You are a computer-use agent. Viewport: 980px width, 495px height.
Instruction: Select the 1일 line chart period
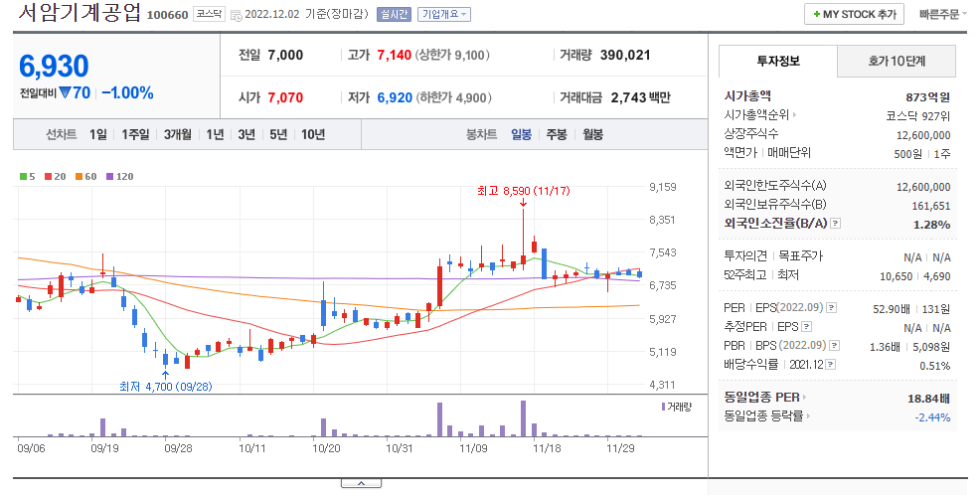97,134
